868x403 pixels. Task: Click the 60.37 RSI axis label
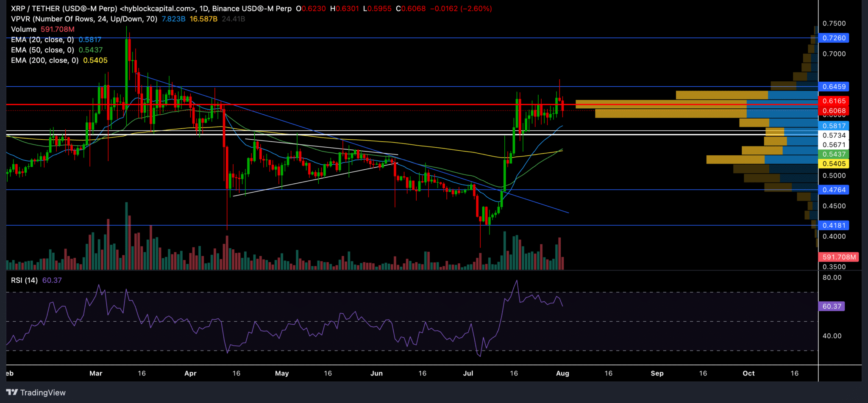pos(832,306)
